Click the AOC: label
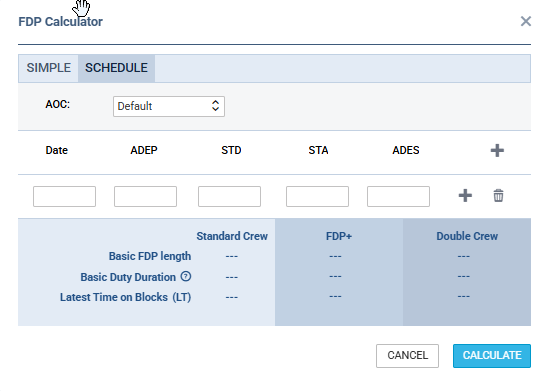 [x=58, y=104]
